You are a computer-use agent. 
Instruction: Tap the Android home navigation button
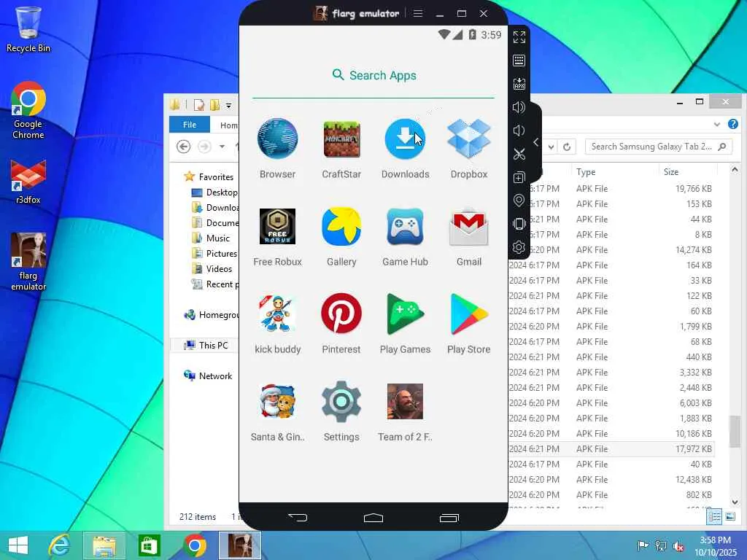click(x=373, y=517)
